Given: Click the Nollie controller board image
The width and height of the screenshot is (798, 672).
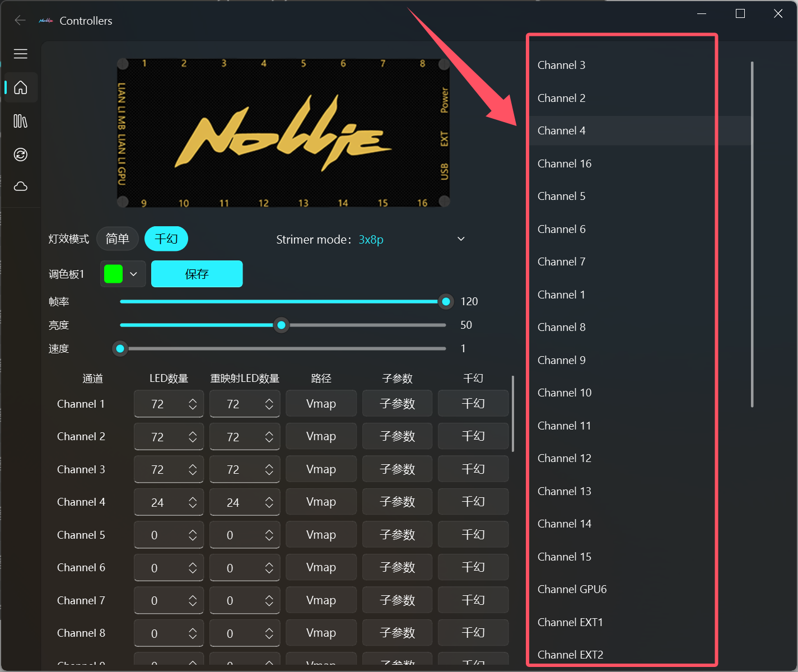Looking at the screenshot, I should point(283,133).
